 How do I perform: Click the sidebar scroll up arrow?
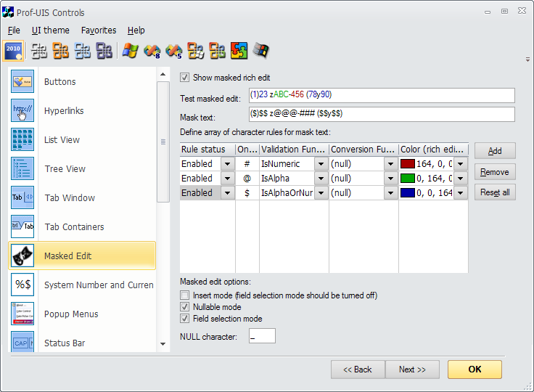click(163, 74)
